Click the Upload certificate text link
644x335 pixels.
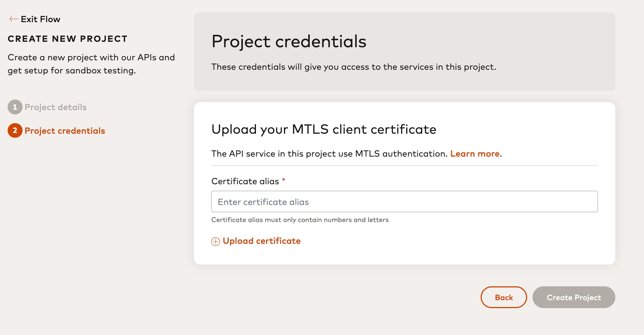click(x=261, y=241)
